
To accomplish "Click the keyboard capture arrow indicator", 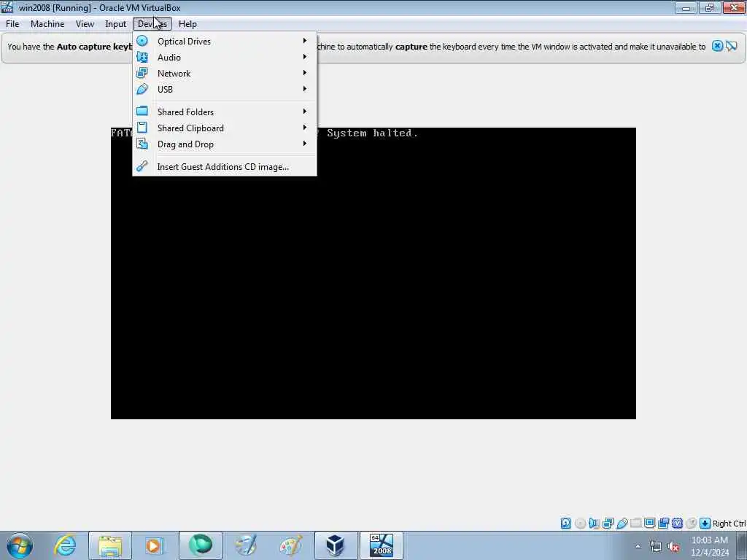I will pos(705,524).
